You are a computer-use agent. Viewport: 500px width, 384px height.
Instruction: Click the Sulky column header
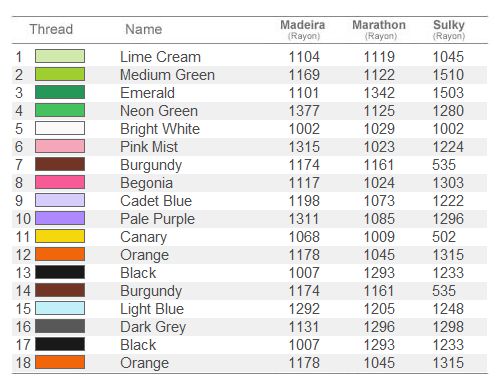click(x=449, y=29)
